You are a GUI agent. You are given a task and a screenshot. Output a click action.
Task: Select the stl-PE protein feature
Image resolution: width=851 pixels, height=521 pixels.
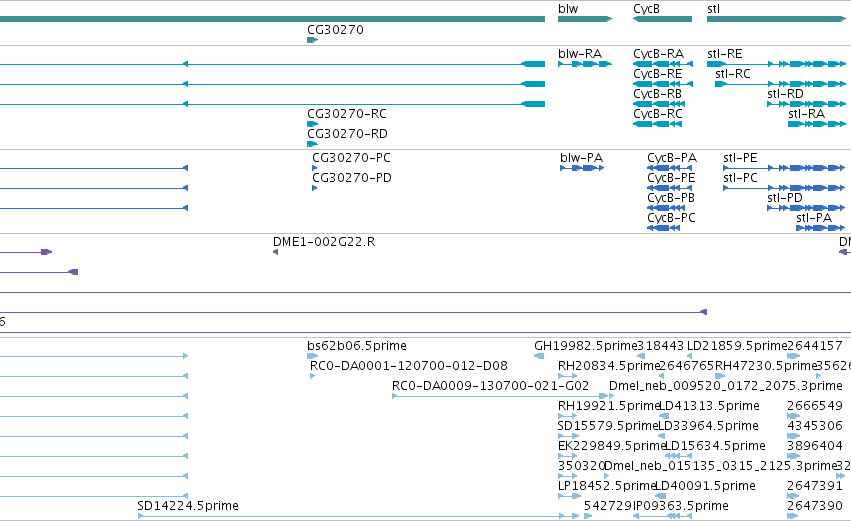[784, 168]
